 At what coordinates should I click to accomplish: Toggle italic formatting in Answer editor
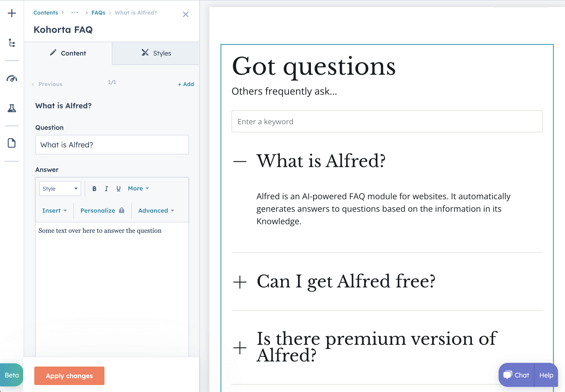pos(107,189)
